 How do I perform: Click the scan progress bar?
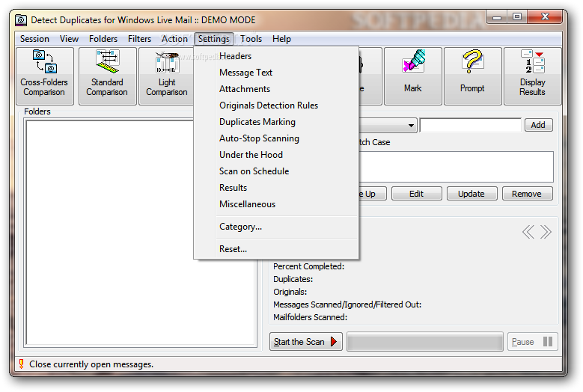click(424, 341)
